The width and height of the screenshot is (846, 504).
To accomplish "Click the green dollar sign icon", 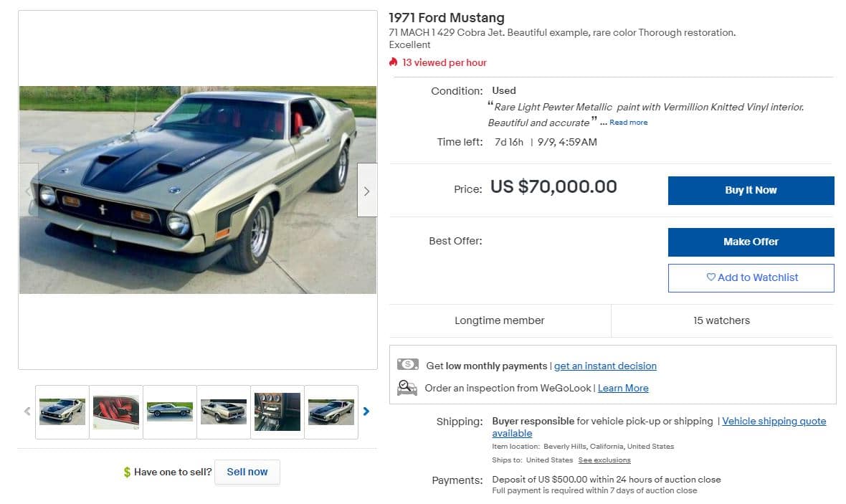I will pos(127,472).
